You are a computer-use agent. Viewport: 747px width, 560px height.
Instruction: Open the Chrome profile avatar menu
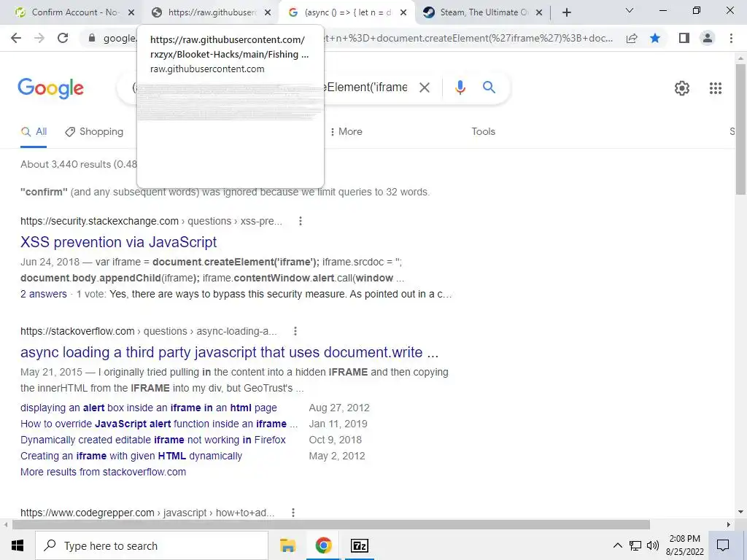[708, 38]
